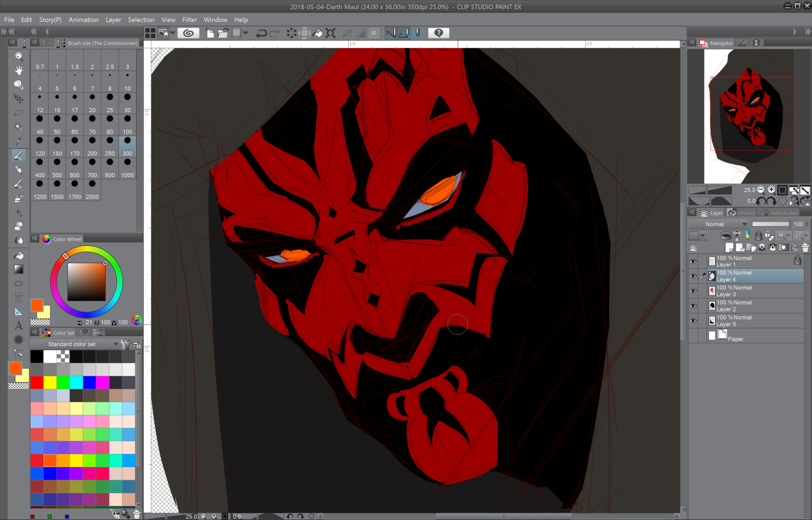Hide Layer 4 using its eye icon
The height and width of the screenshot is (520, 812).
pyautogui.click(x=693, y=276)
